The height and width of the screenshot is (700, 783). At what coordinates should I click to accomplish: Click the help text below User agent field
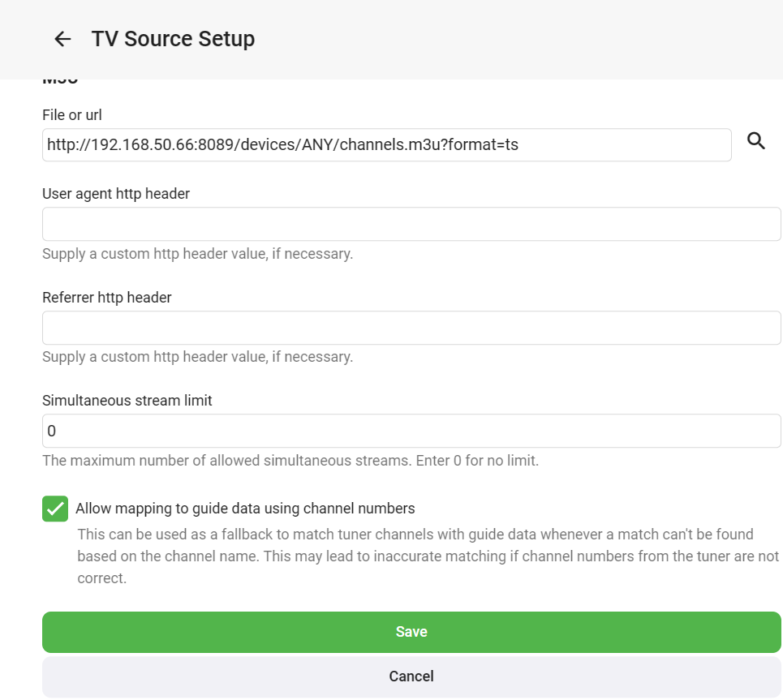[x=197, y=254]
